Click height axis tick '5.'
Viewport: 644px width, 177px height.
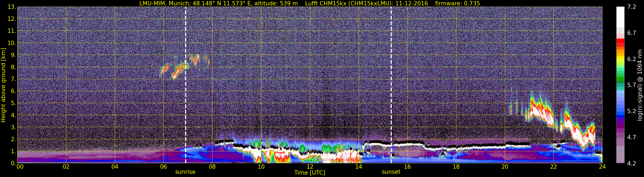(x=13, y=103)
